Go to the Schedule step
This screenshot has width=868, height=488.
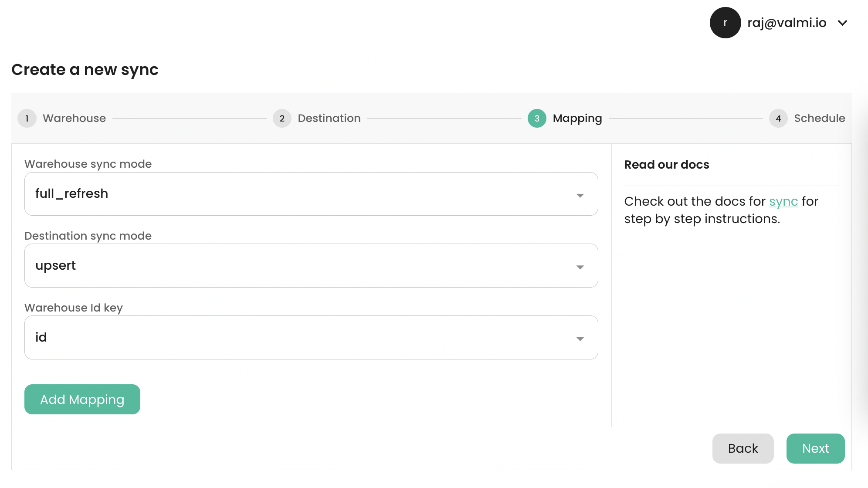[820, 118]
